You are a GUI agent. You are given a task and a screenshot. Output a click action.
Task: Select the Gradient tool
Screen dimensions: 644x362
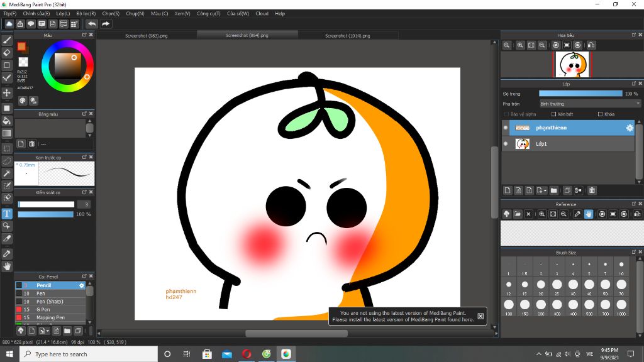[7, 133]
